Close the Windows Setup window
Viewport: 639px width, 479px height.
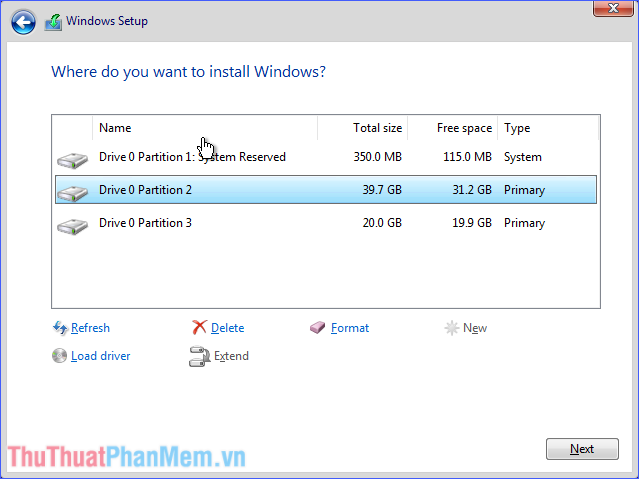tap(613, 8)
